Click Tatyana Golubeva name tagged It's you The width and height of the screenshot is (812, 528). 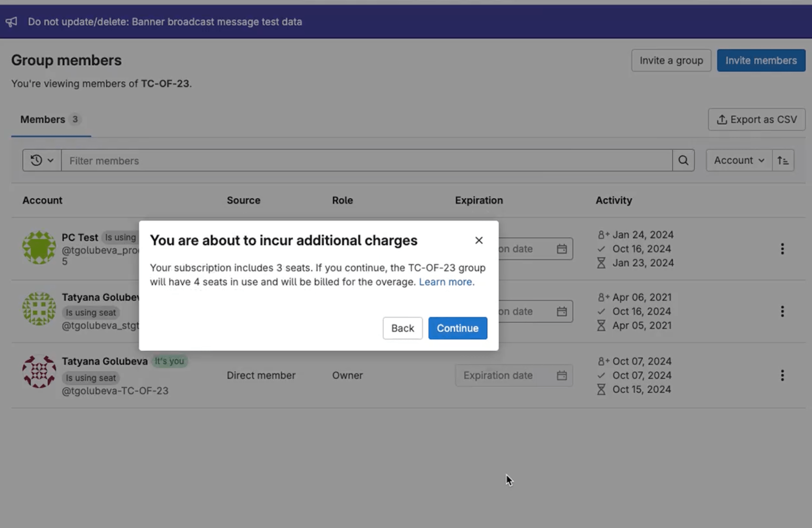(105, 361)
